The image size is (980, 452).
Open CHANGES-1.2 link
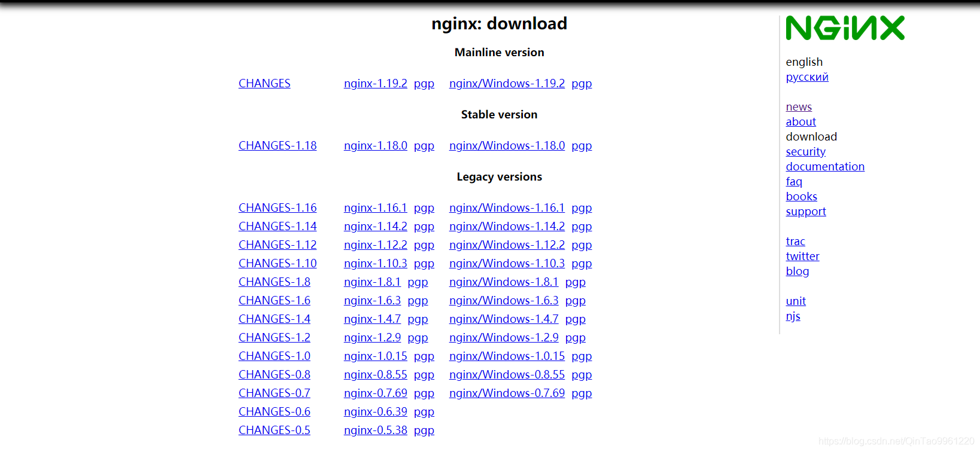tap(275, 338)
